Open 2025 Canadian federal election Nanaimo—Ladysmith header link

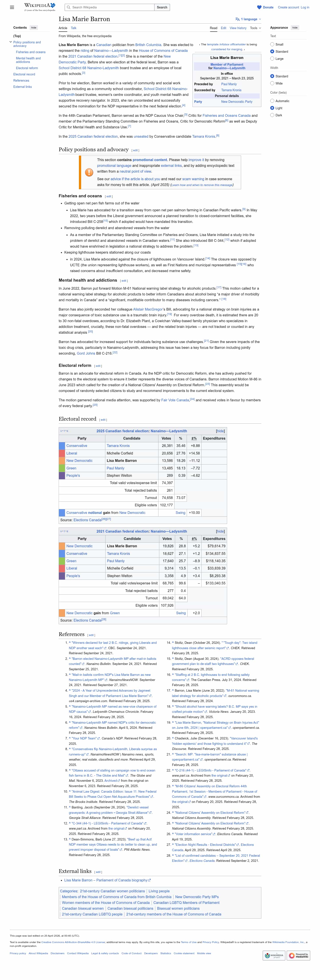click(141, 431)
